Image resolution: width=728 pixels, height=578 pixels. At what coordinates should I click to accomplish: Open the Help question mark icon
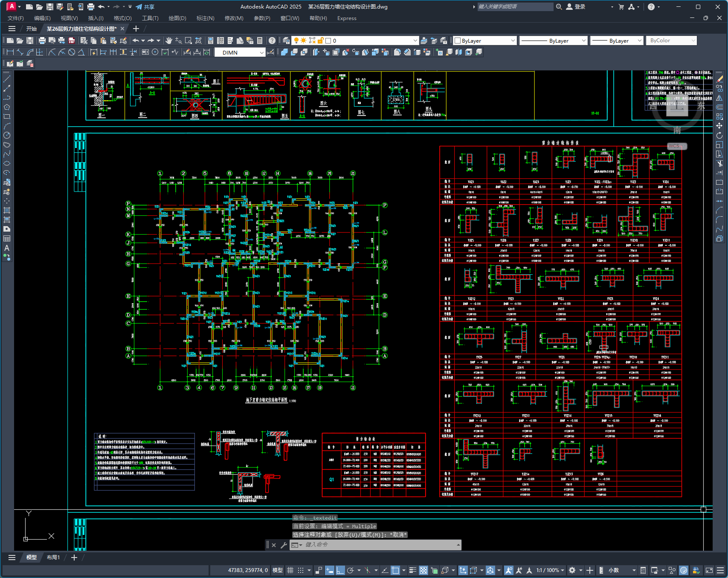pos(272,41)
